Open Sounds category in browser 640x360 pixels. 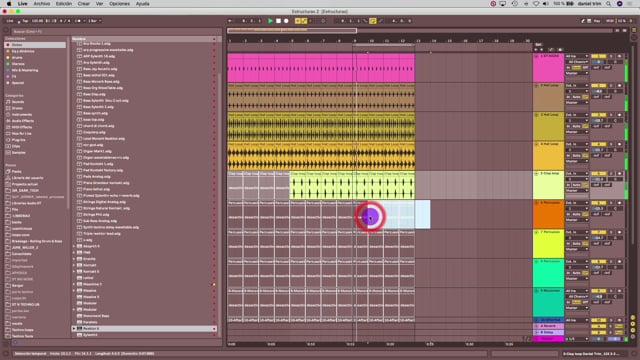click(18, 102)
